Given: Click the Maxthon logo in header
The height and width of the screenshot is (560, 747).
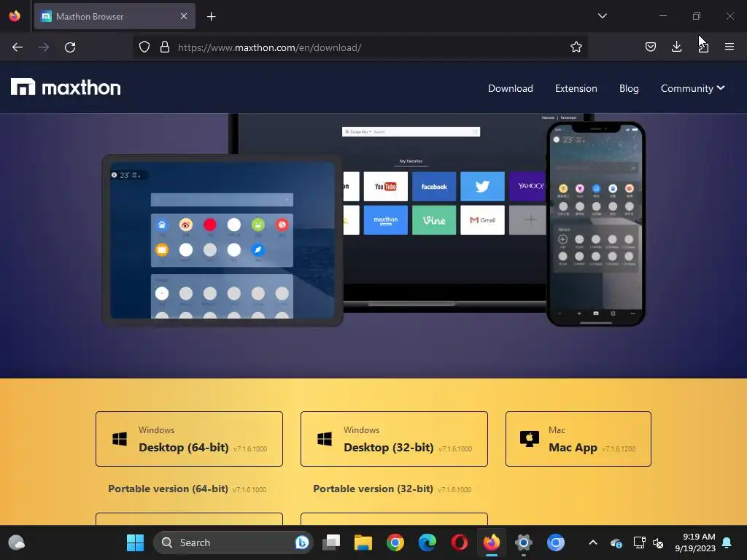Looking at the screenshot, I should point(66,87).
